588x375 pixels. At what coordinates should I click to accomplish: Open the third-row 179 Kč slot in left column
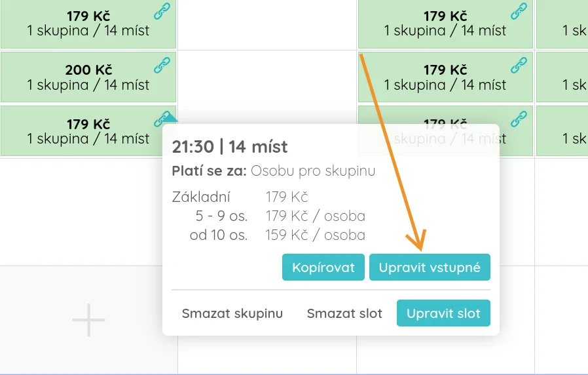point(88,131)
